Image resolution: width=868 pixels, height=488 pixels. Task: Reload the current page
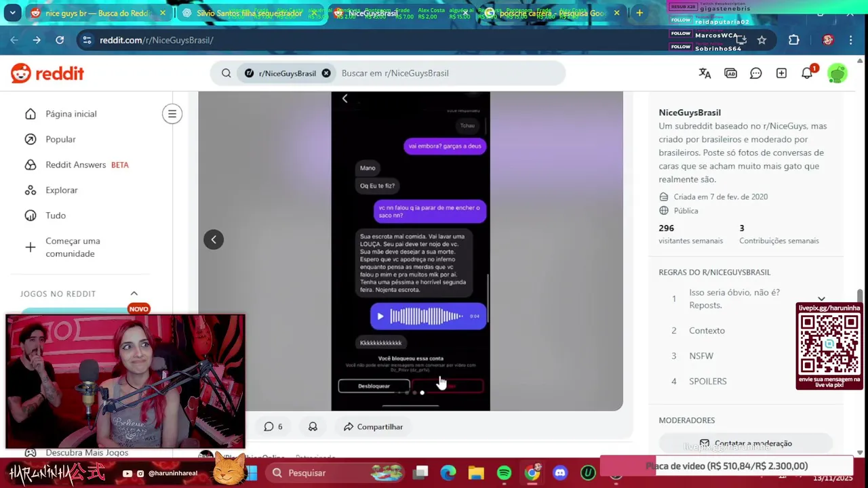point(60,40)
